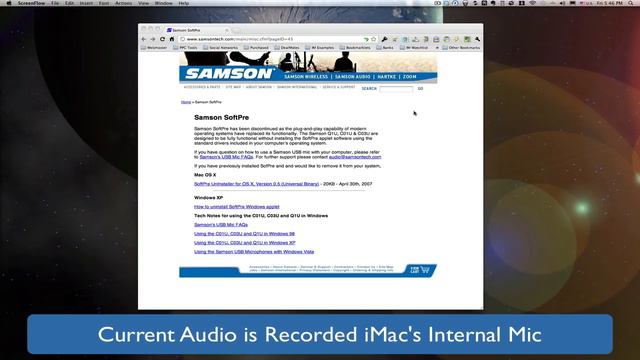Bookmark this page with the star icon

(373, 39)
